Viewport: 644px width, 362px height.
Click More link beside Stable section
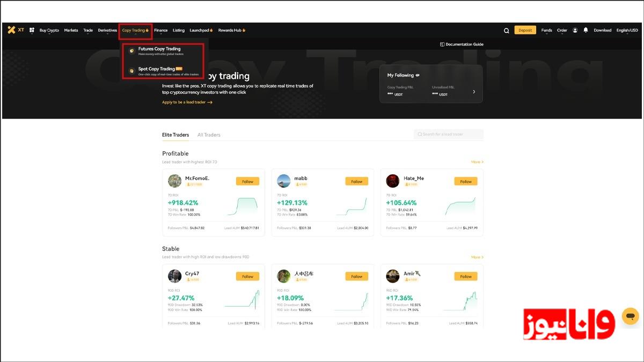coord(477,257)
